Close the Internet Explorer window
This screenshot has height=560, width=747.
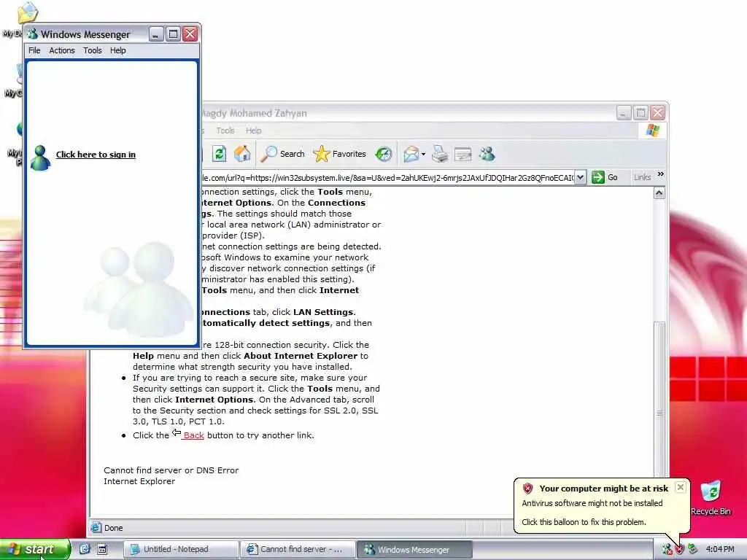(658, 113)
